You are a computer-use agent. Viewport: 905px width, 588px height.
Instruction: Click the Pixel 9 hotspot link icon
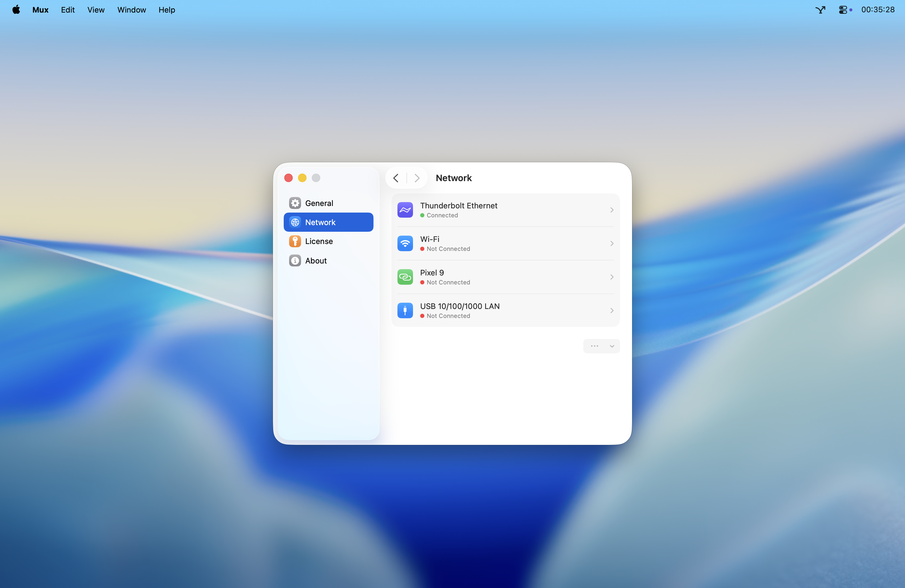coord(405,277)
